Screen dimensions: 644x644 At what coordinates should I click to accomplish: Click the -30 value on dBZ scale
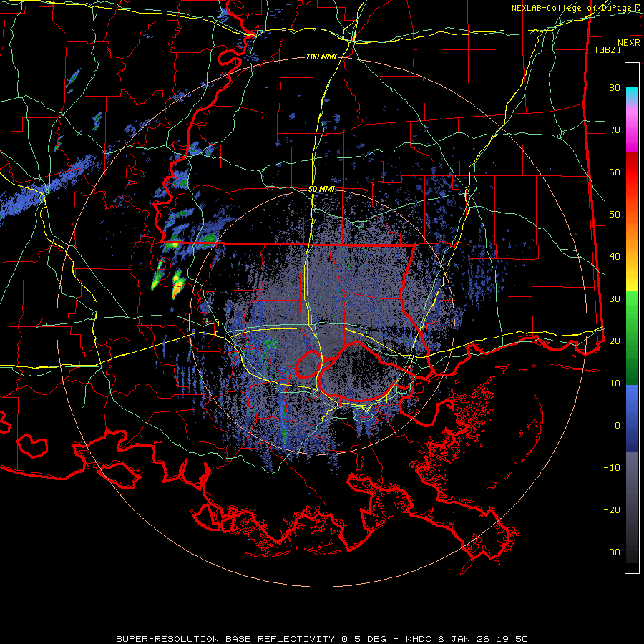pyautogui.click(x=612, y=552)
